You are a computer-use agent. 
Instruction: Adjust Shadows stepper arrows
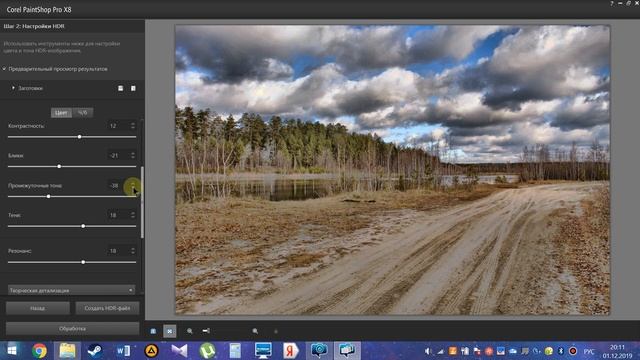pyautogui.click(x=133, y=215)
